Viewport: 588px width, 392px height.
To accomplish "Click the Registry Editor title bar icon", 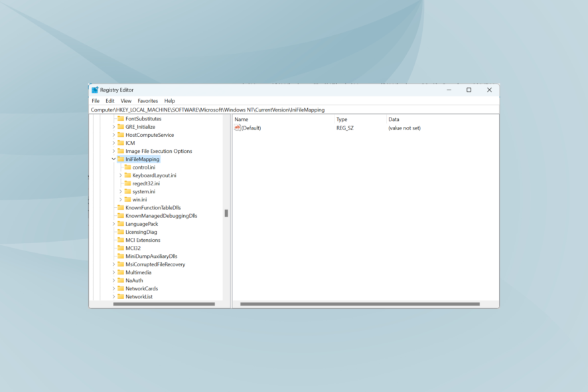I will point(95,90).
